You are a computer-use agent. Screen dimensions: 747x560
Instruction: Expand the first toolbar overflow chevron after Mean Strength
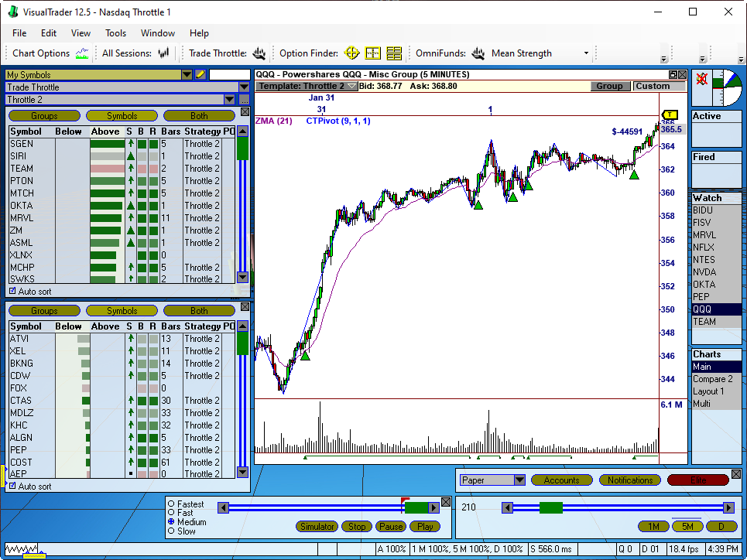click(x=663, y=59)
